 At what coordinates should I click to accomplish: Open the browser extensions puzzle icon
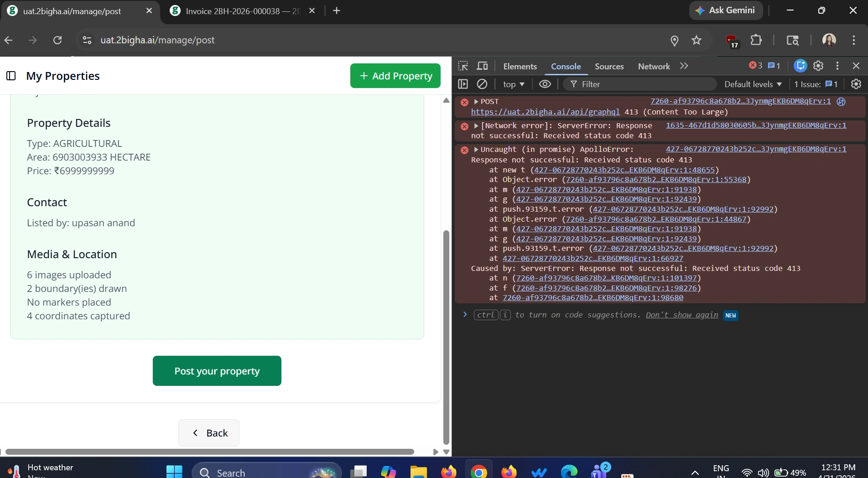coord(756,40)
